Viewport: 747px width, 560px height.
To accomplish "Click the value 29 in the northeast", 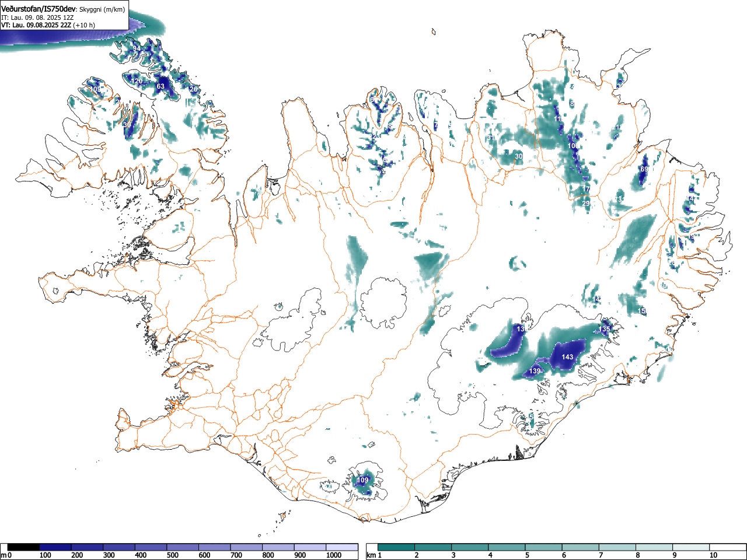I will coord(586,203).
